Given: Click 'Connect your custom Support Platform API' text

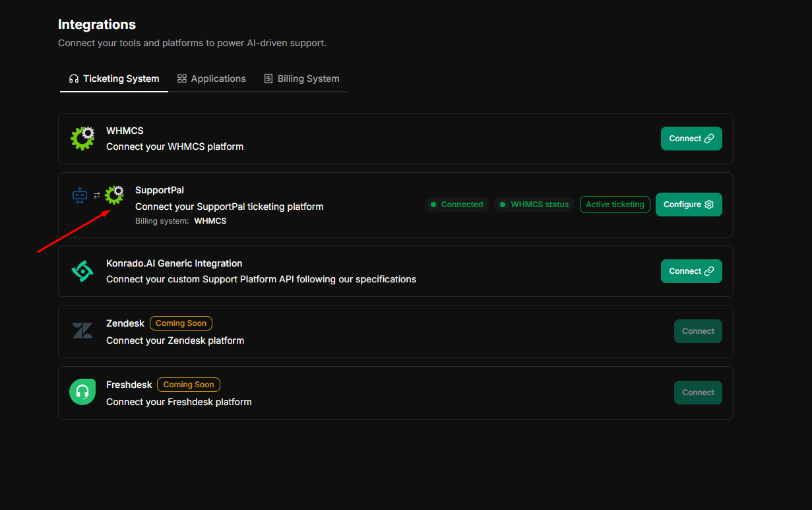Looking at the screenshot, I should (x=261, y=279).
